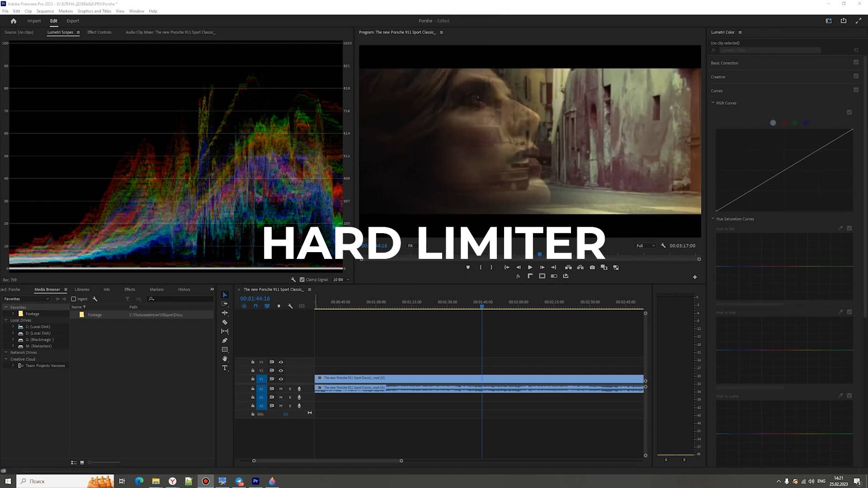Enable the Ingest checkbox
Screen dimensions: 868x488
(74, 299)
